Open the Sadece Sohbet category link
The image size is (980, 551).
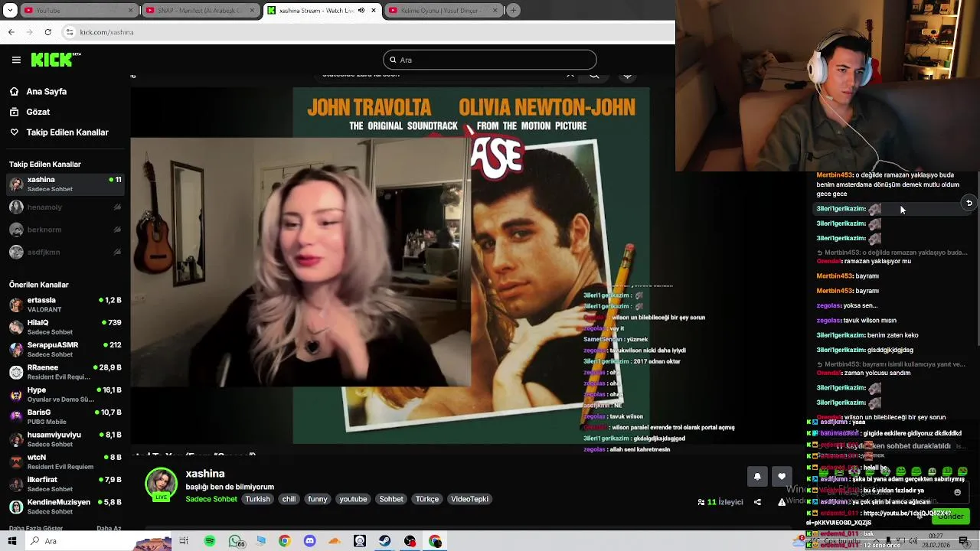click(x=211, y=499)
